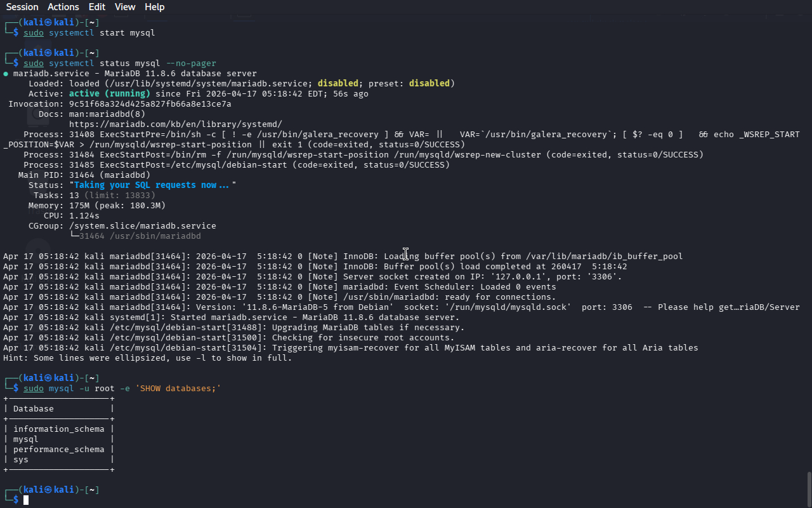This screenshot has height=508, width=812.
Task: Open the Actions menu
Action: pos(63,7)
